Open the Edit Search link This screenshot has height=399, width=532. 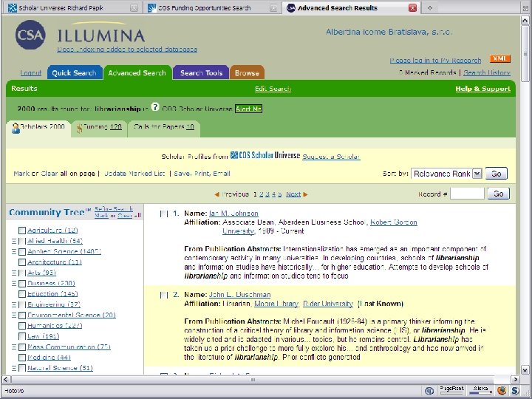tap(273, 89)
